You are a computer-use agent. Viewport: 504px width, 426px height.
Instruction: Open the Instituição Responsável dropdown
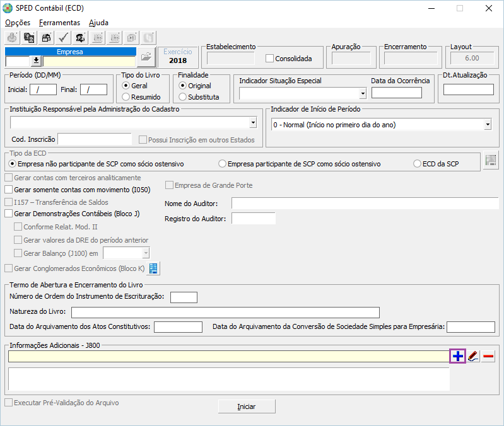pyautogui.click(x=254, y=123)
